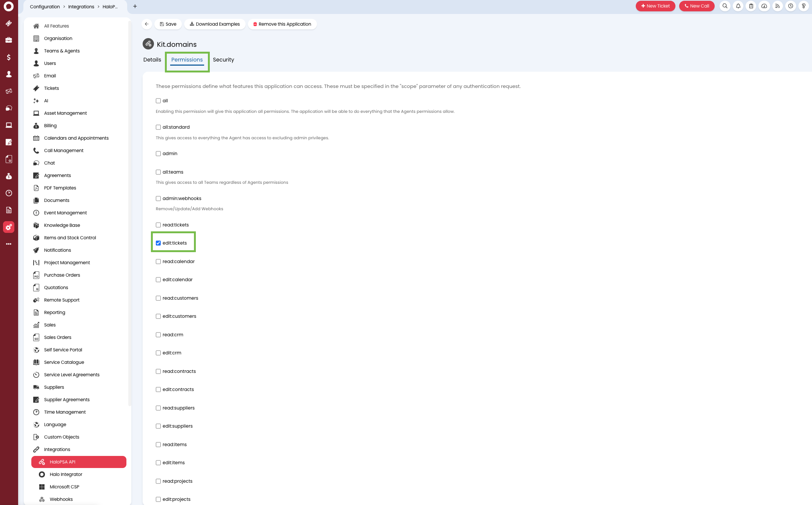Open the search icon in the top bar
Image resolution: width=812 pixels, height=505 pixels.
(725, 6)
